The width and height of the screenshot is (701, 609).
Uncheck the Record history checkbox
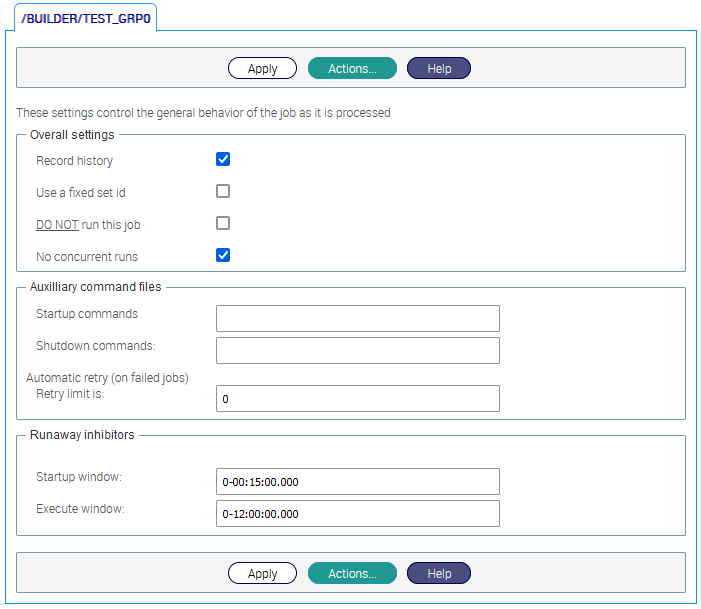coord(223,160)
